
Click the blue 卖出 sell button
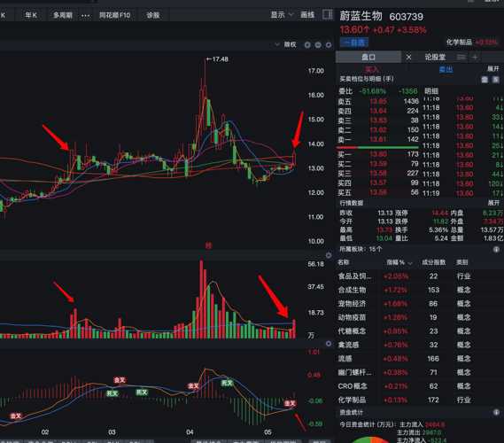pos(446,69)
